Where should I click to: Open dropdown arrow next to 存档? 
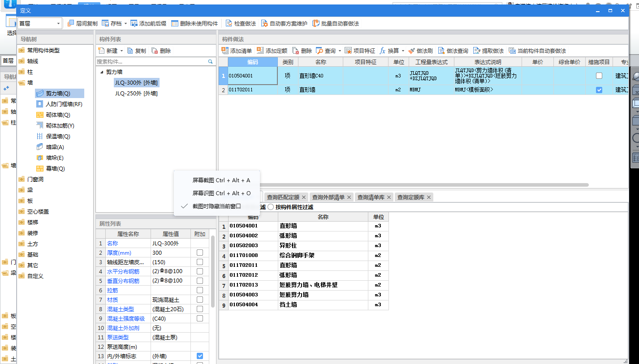(x=125, y=23)
